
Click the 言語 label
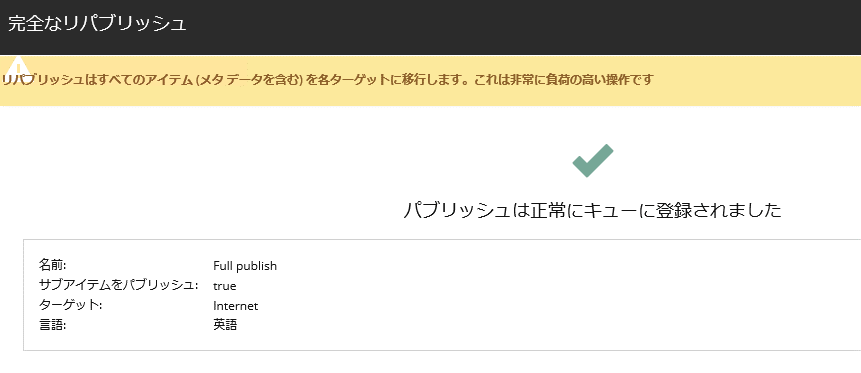[x=52, y=325]
